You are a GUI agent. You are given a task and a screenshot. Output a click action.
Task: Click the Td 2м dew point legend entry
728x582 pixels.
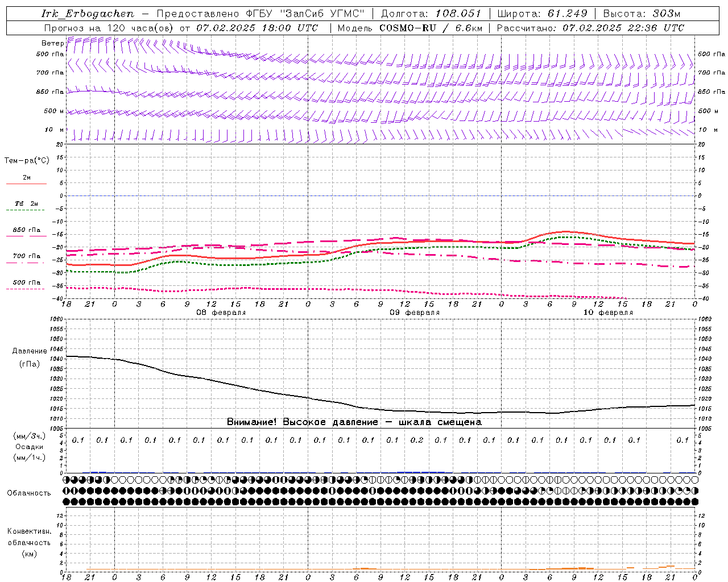click(26, 203)
